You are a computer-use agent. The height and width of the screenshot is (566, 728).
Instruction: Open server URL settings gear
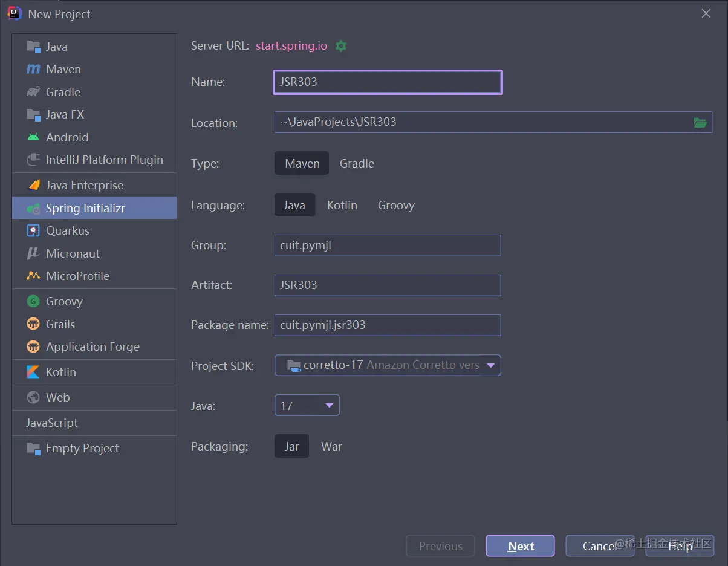[x=341, y=46]
